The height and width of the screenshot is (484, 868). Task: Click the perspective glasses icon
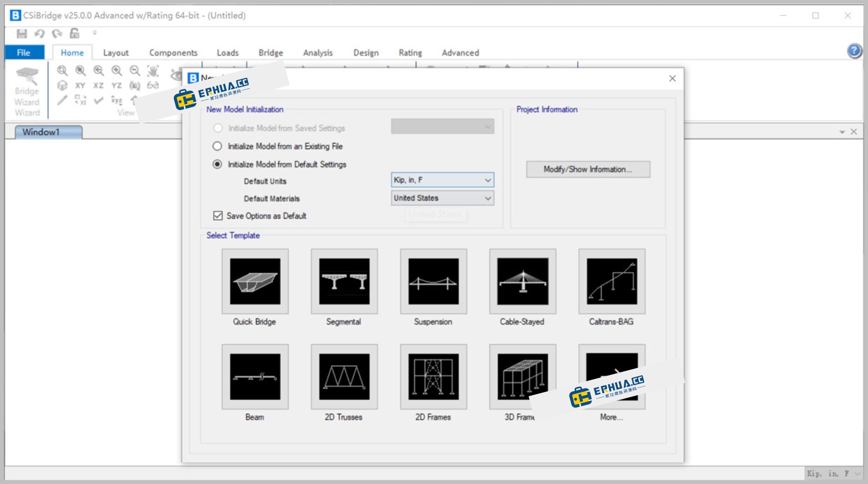click(153, 85)
